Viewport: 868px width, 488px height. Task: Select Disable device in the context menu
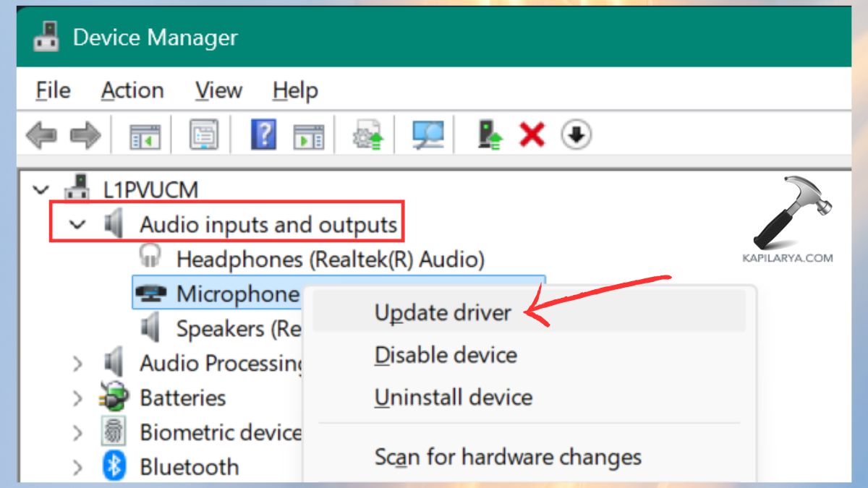pos(446,354)
